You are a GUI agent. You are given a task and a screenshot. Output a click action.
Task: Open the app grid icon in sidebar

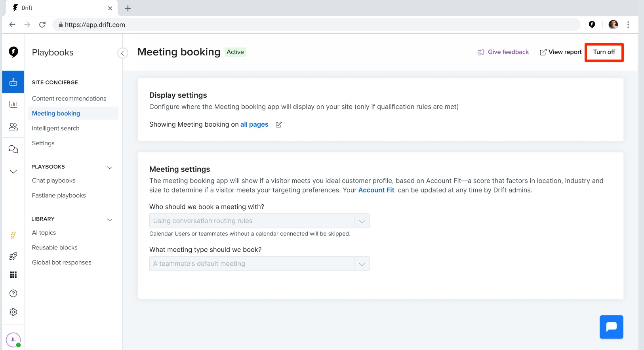pos(13,275)
